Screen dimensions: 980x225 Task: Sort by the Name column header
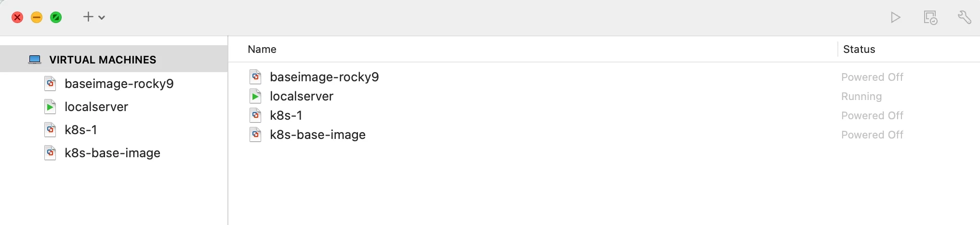pos(262,49)
